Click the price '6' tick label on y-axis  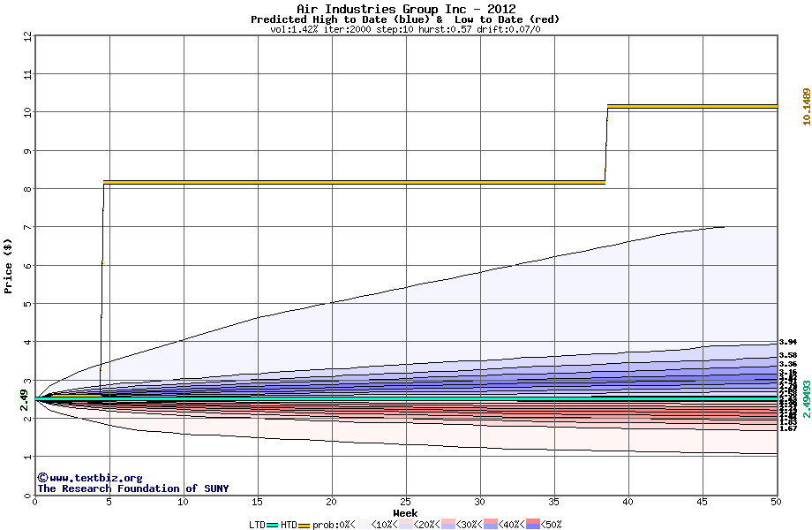point(27,266)
